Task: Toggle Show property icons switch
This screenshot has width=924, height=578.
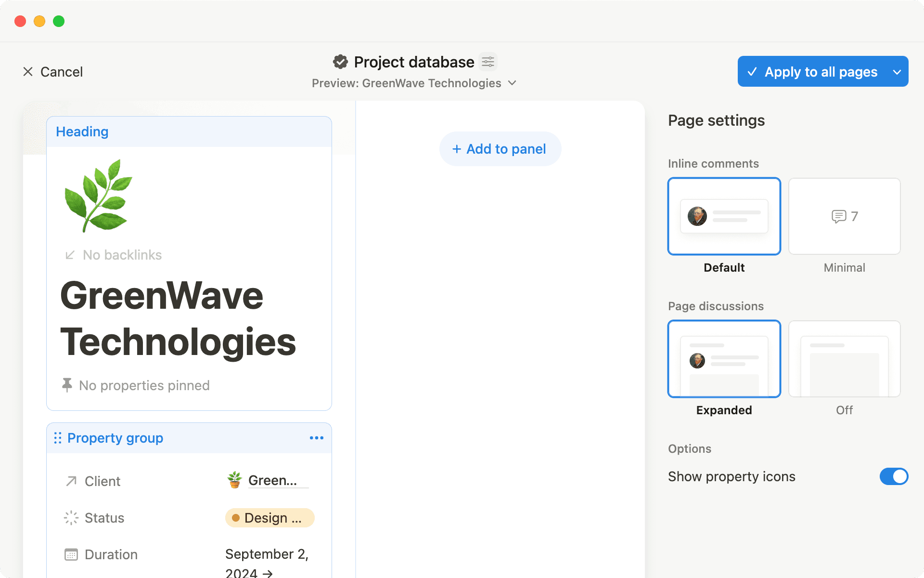Action: 893,476
